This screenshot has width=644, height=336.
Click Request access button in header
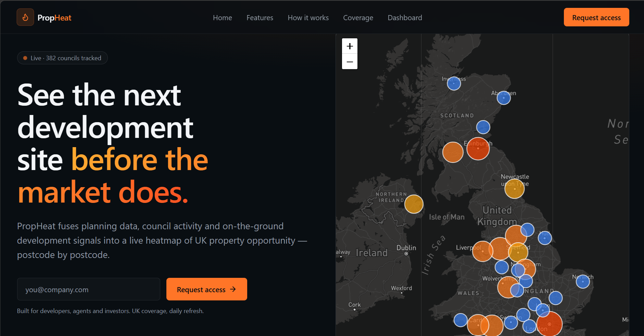(596, 17)
